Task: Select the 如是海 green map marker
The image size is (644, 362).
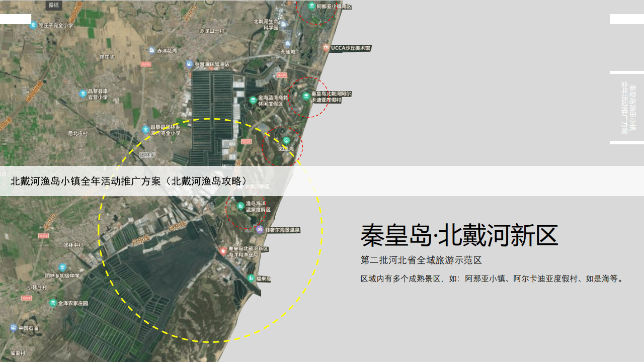Action: (x=286, y=140)
